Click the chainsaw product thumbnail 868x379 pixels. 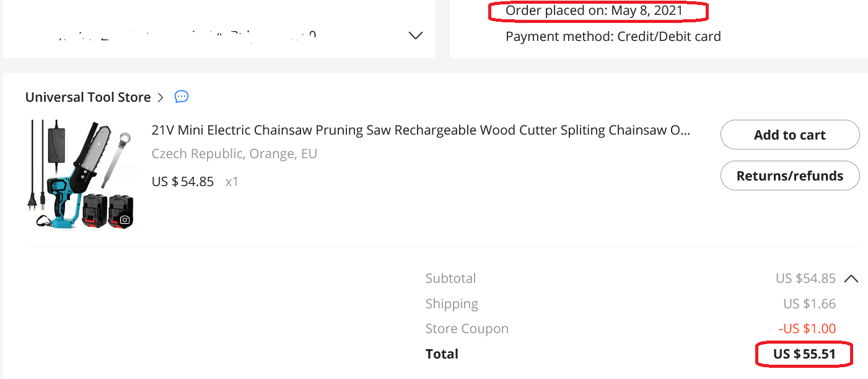[x=81, y=174]
